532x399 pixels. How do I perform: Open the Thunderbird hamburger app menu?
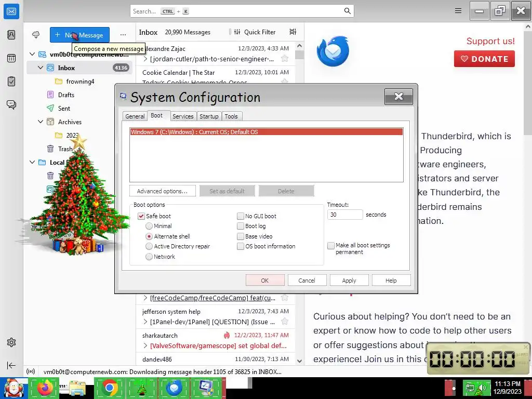click(x=458, y=11)
